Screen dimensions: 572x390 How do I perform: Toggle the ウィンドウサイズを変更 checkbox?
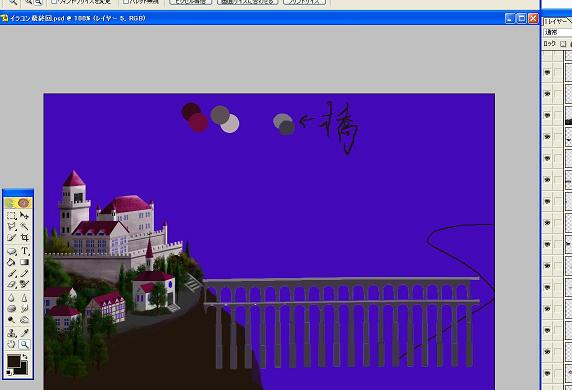[x=54, y=1]
